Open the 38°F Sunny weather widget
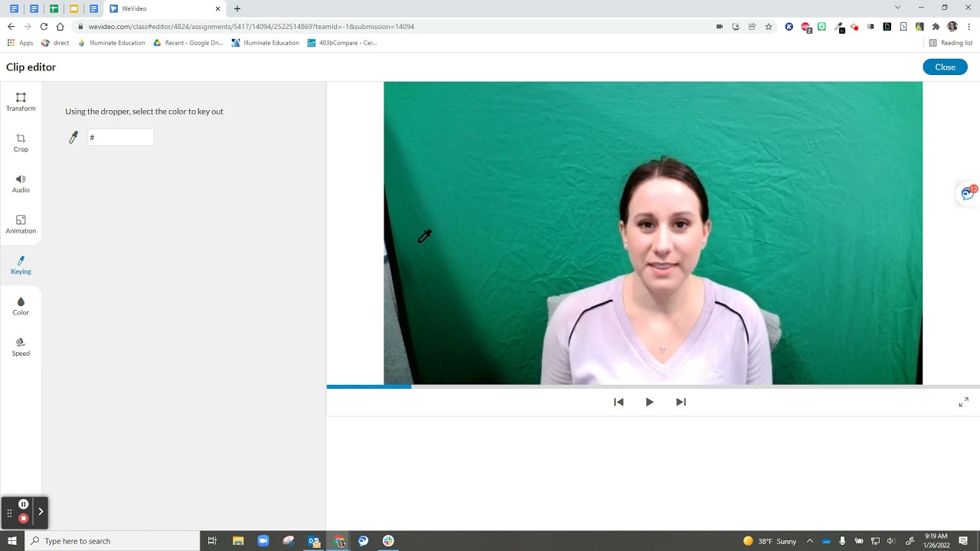The width and height of the screenshot is (980, 551). 769,541
